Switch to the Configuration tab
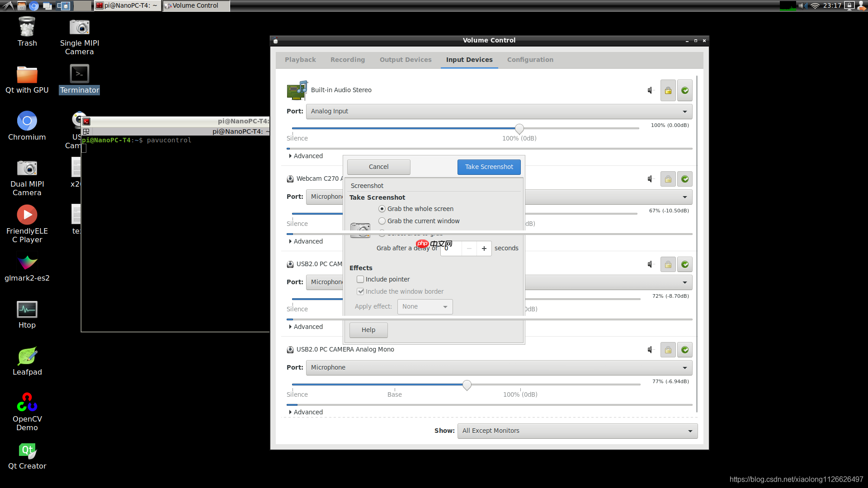 530,60
